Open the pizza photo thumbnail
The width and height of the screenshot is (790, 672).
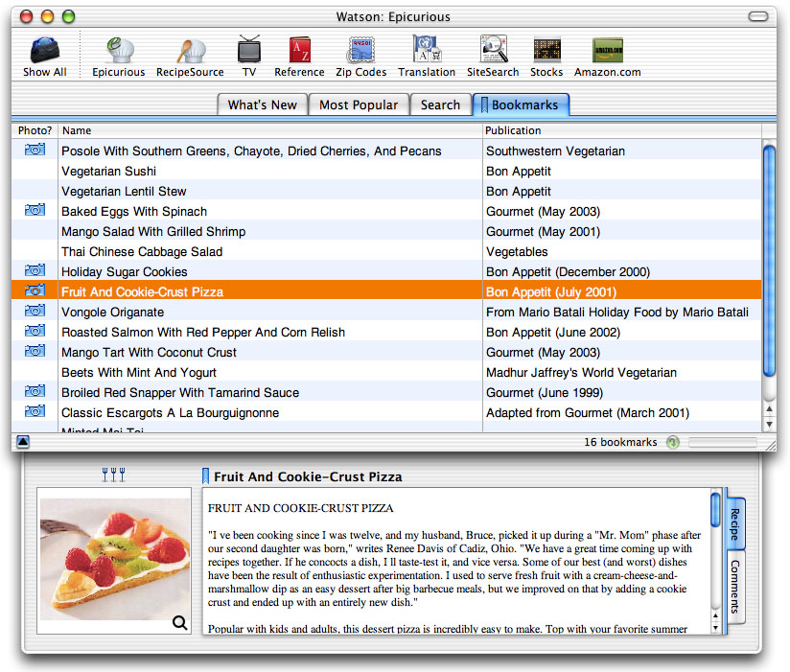click(115, 559)
